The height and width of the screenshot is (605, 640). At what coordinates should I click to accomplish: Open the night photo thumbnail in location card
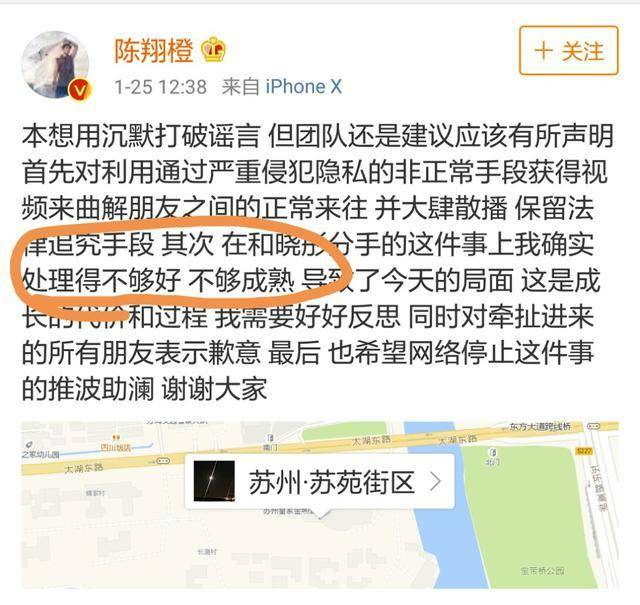click(214, 481)
